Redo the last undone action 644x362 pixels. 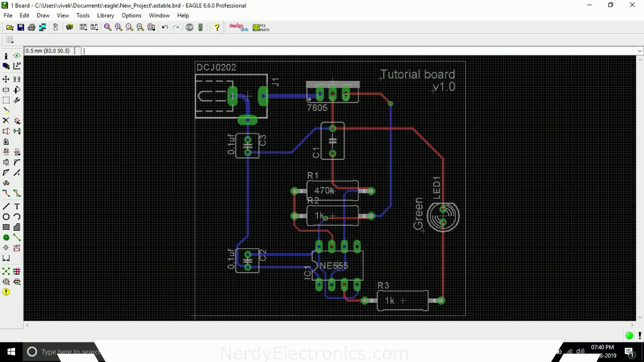(176, 28)
